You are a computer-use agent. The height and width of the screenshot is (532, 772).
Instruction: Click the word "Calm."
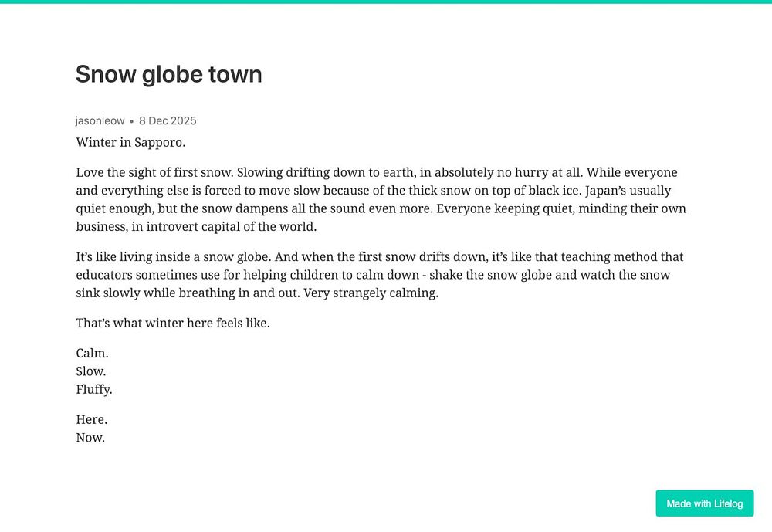[x=92, y=353]
